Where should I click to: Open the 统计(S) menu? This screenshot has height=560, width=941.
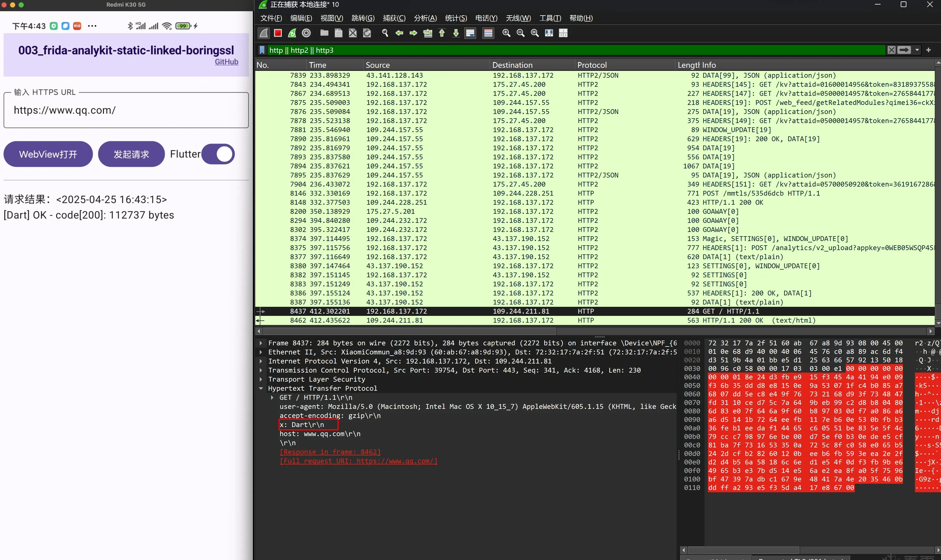(456, 18)
